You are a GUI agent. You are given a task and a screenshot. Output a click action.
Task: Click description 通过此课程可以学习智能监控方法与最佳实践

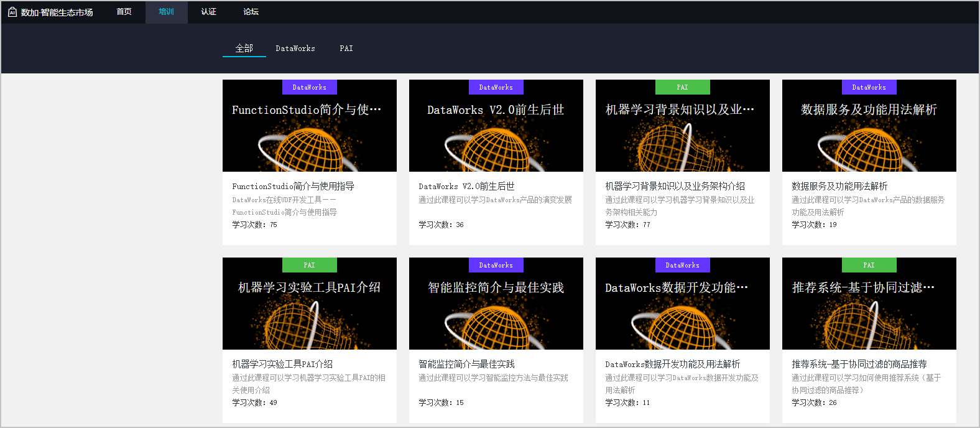tap(493, 378)
